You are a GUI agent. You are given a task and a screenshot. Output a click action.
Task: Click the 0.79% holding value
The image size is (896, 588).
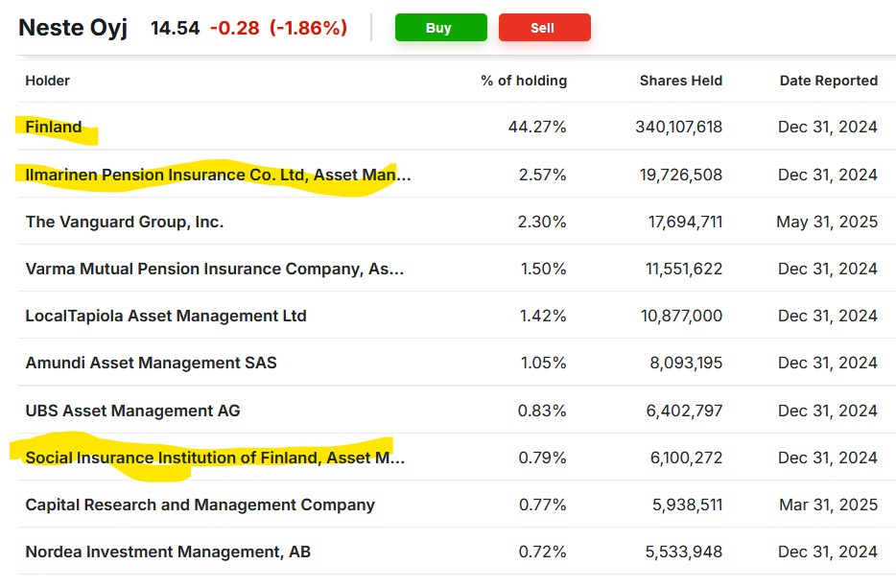pos(542,458)
